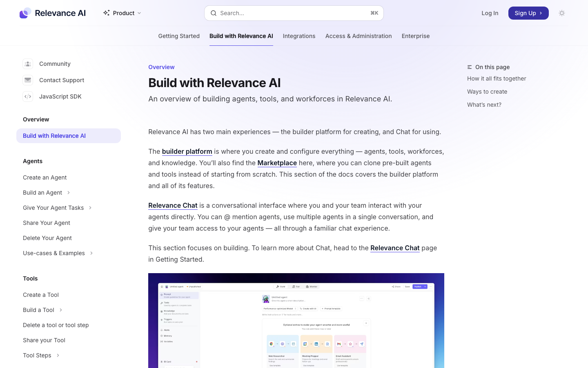This screenshot has height=368, width=588.
Task: Open the builder platform screenshot image
Action: (x=296, y=321)
